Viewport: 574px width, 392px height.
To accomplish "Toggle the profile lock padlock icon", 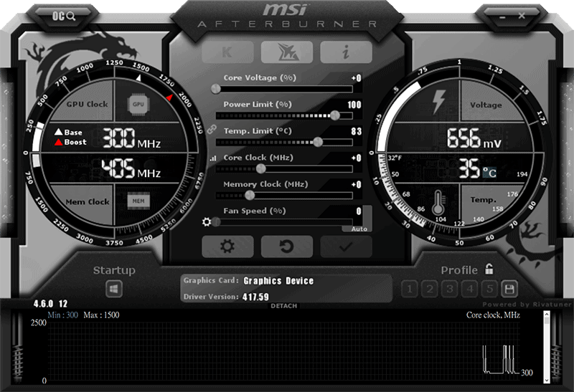I will pos(489,269).
